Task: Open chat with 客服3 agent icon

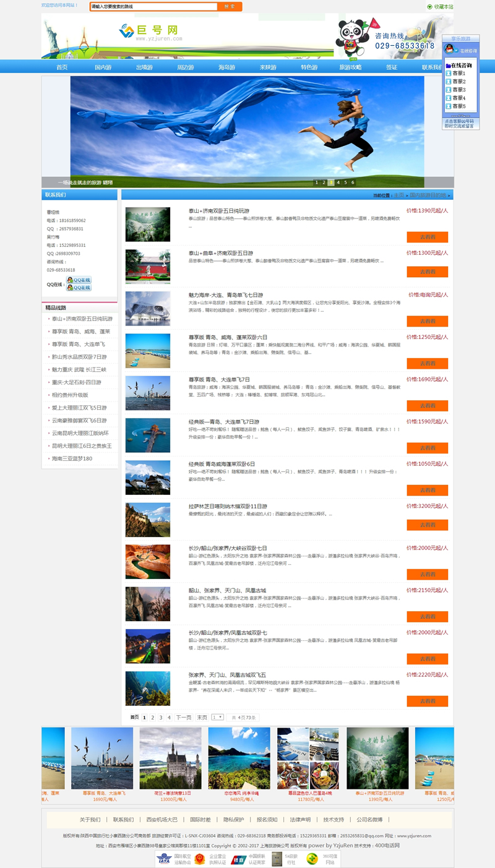Action: pyautogui.click(x=449, y=90)
